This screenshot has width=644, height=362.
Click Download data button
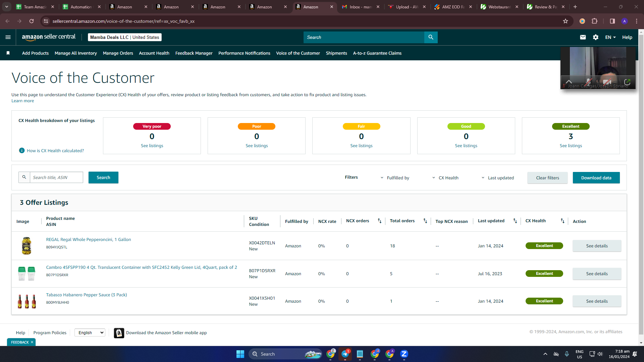(x=596, y=178)
